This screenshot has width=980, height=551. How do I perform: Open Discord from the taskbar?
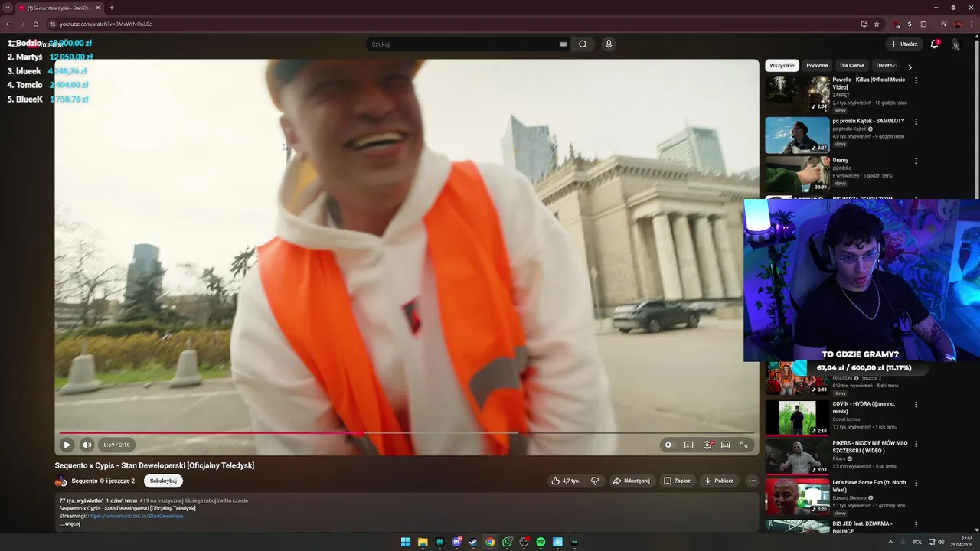tap(457, 542)
